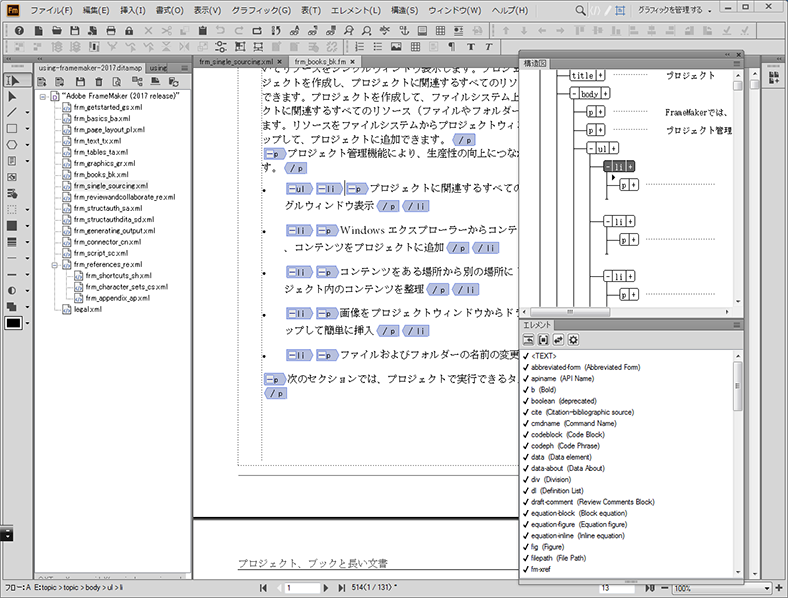Collapse the Adobe FrameMaker (2017 release) root node
788x598 pixels.
click(x=43, y=97)
